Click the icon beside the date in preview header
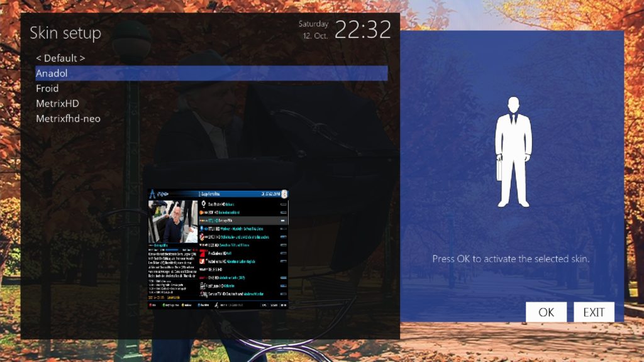The image size is (644, 362). pyautogui.click(x=284, y=193)
